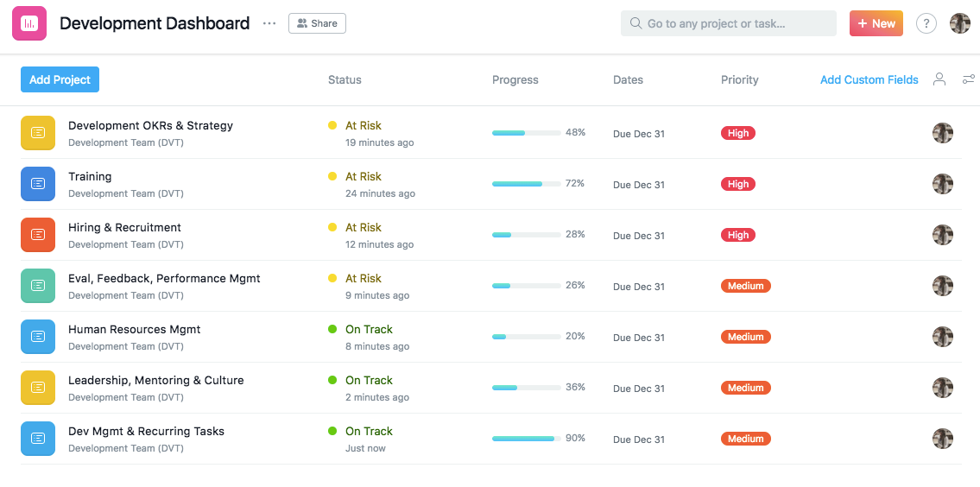
Task: Click the green Eval, Feedback project icon
Action: (38, 286)
